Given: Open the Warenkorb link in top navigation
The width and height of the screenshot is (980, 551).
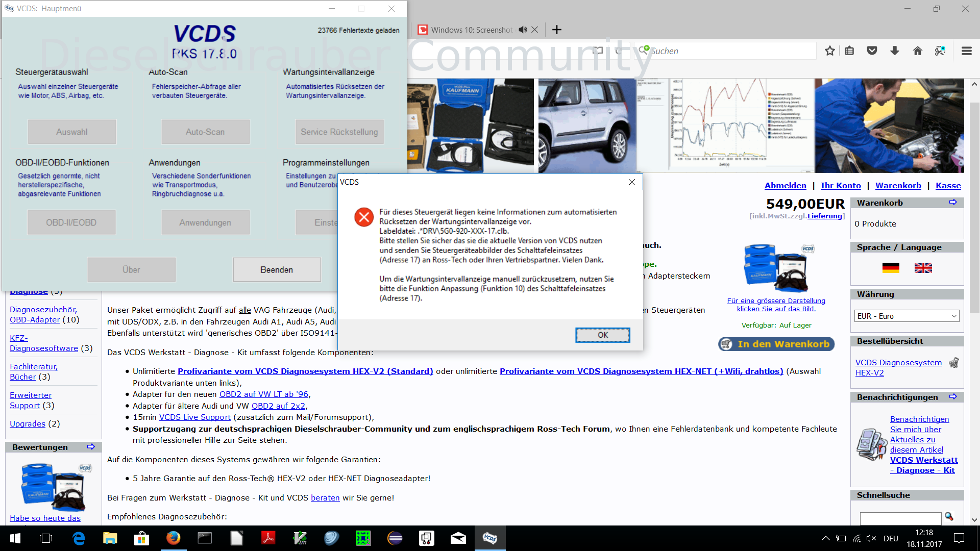Looking at the screenshot, I should tap(898, 186).
